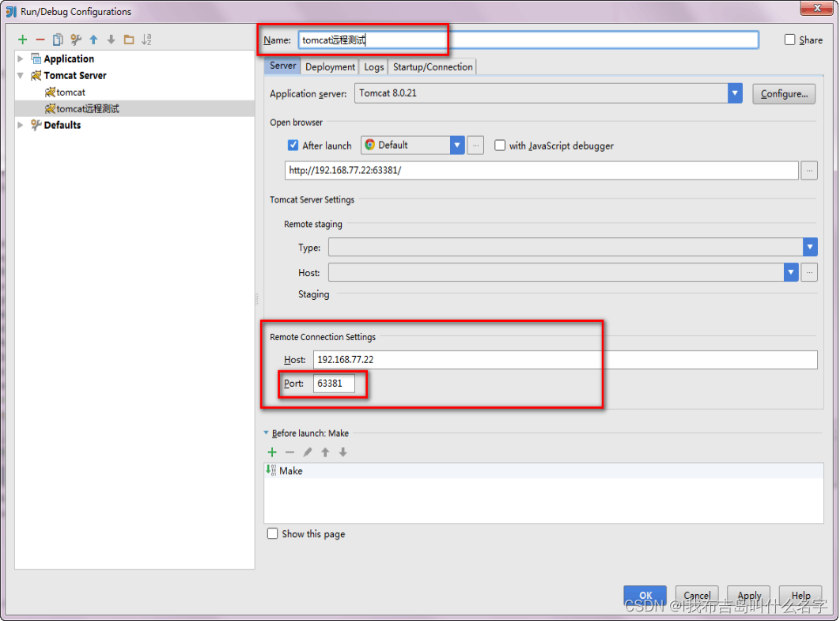Check the Show this page checkbox
The image size is (840, 621).
click(x=273, y=533)
